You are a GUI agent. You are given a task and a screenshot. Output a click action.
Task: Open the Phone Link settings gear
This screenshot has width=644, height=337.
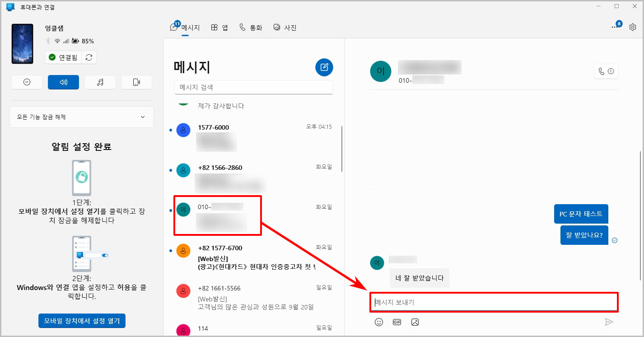(632, 27)
